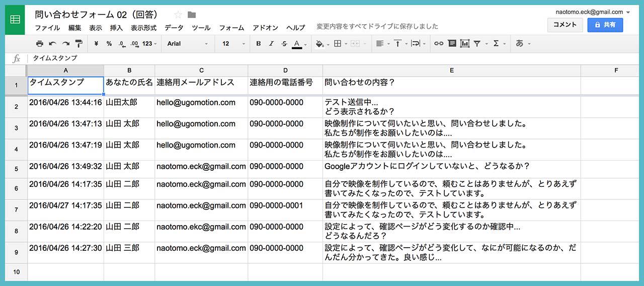Image resolution: width=644 pixels, height=286 pixels.
Task: Open the 123 number format dropdown
Action: [149, 44]
